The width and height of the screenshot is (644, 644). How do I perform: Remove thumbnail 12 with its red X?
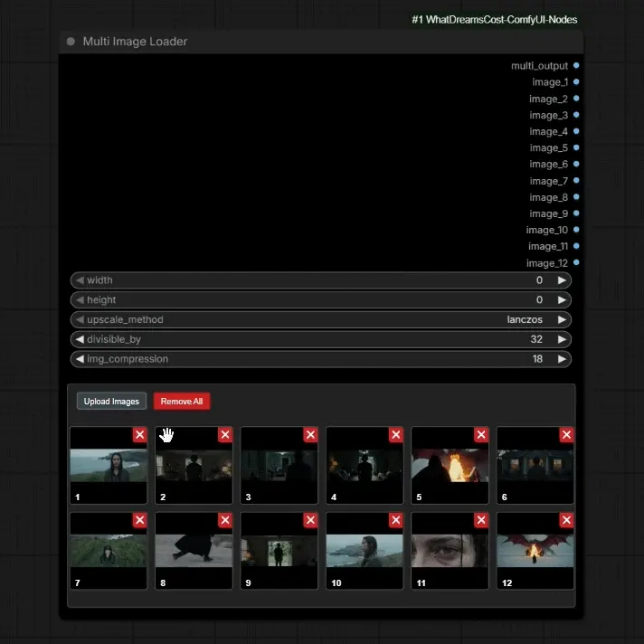pos(566,520)
